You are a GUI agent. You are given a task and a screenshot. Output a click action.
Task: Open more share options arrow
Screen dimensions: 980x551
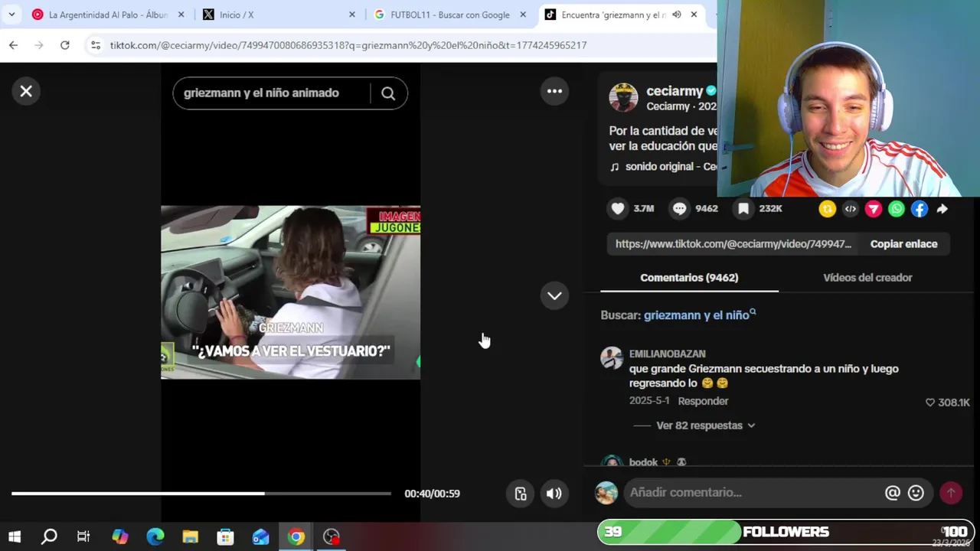click(942, 209)
